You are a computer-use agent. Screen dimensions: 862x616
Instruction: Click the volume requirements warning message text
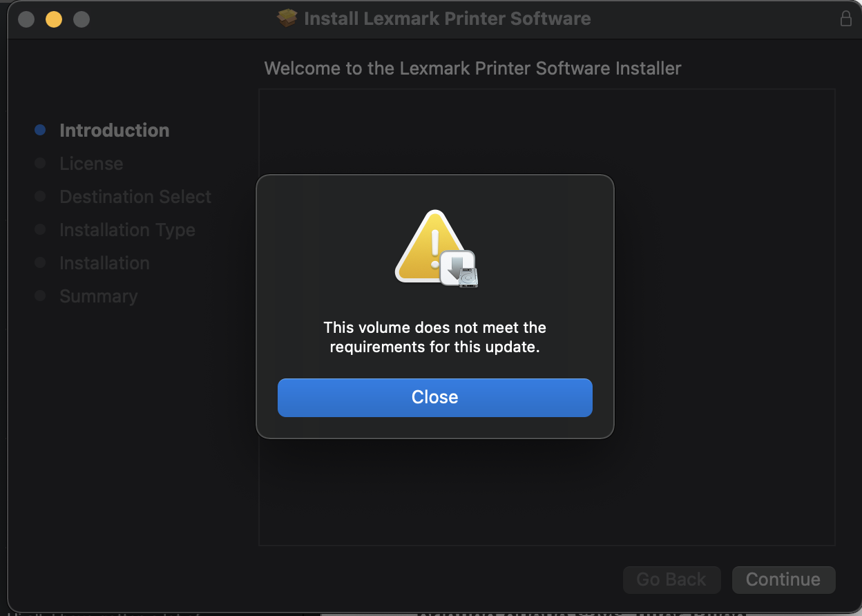coord(434,337)
